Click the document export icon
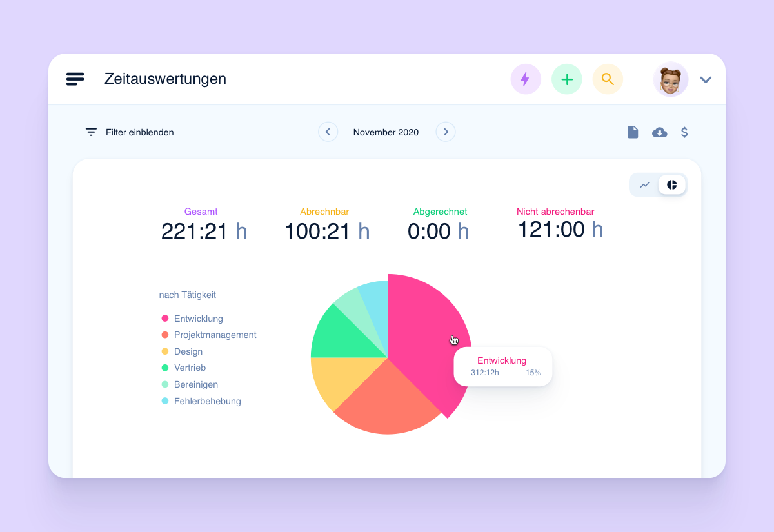 (633, 132)
